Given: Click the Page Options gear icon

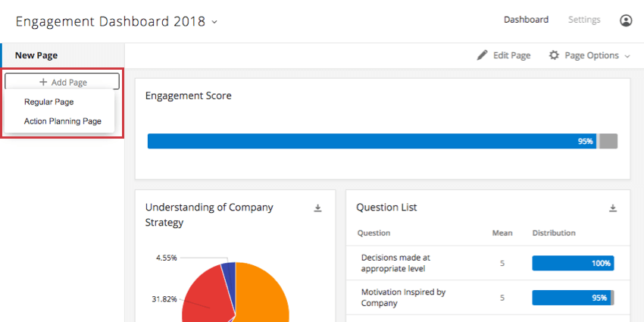Looking at the screenshot, I should point(554,55).
